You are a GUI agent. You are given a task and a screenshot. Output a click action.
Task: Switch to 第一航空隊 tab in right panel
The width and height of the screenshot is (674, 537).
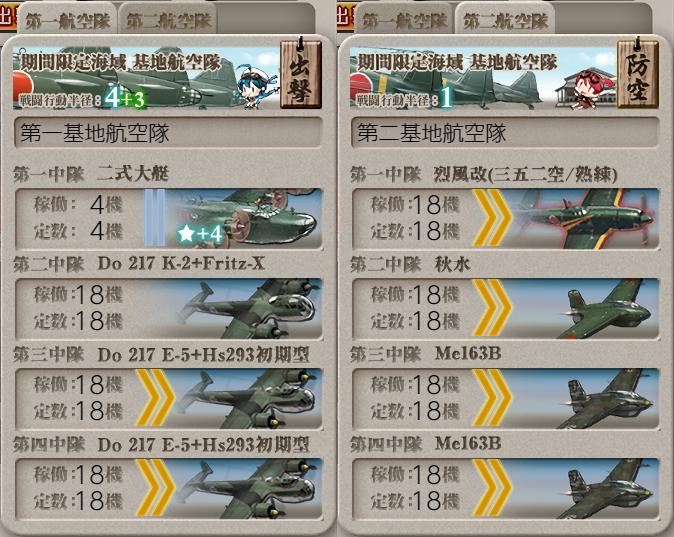404,21
